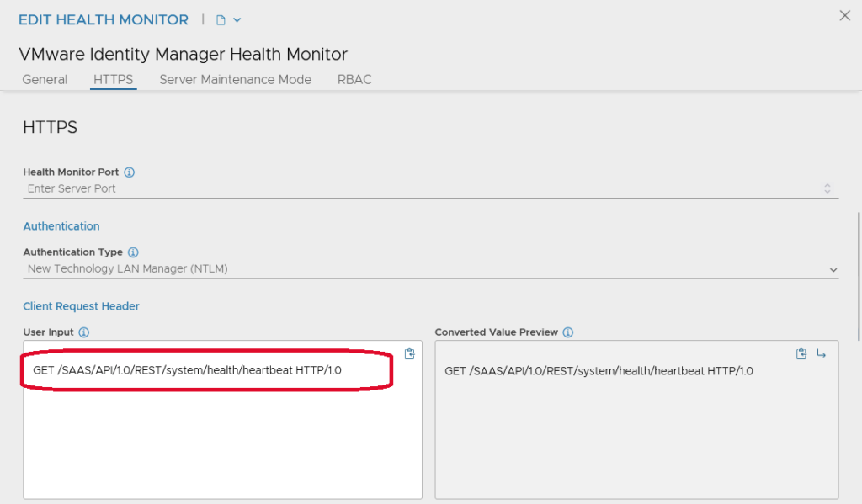Click the Authentication section heading
This screenshot has width=862, height=504.
[61, 226]
